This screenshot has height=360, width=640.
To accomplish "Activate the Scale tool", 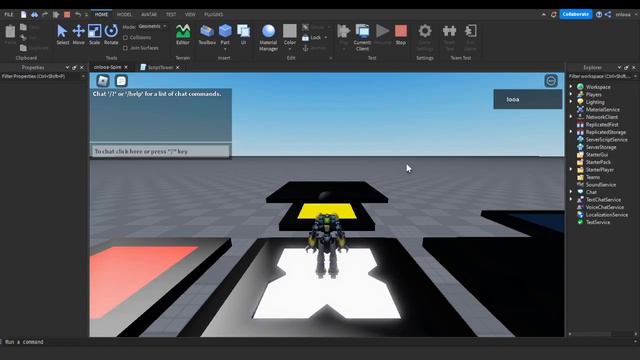I will pos(94,34).
